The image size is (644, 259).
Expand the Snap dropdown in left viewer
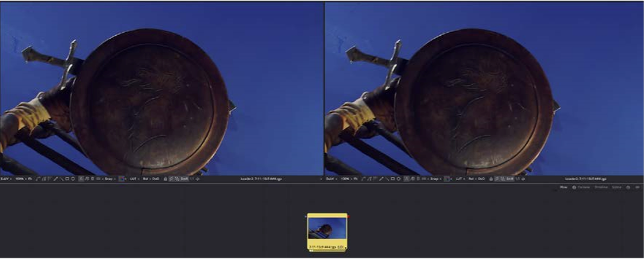[x=108, y=179]
